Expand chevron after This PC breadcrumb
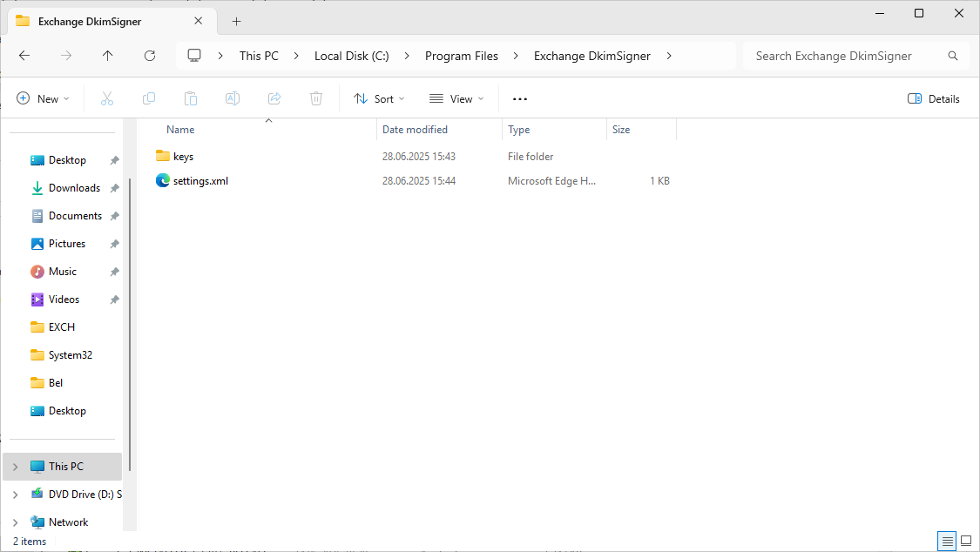Image resolution: width=980 pixels, height=552 pixels. coord(296,56)
